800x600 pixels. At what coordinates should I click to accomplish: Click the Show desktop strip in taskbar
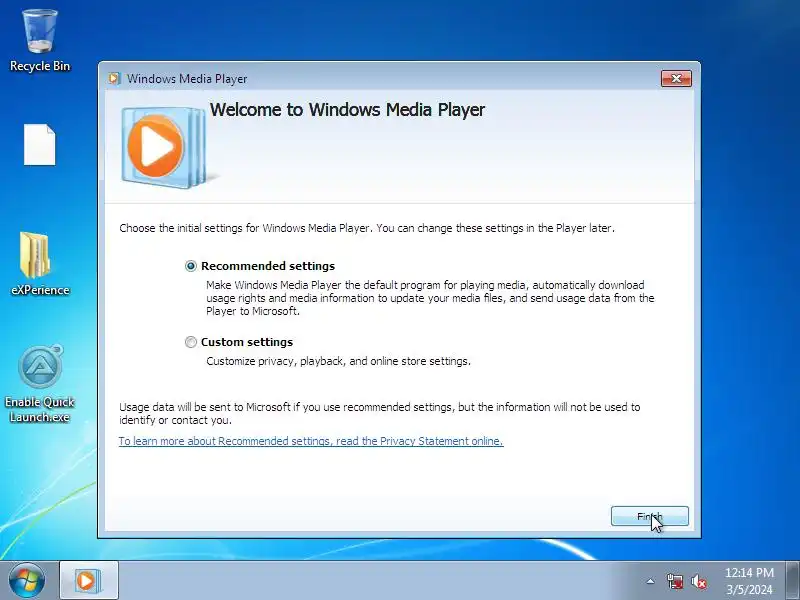click(x=793, y=580)
